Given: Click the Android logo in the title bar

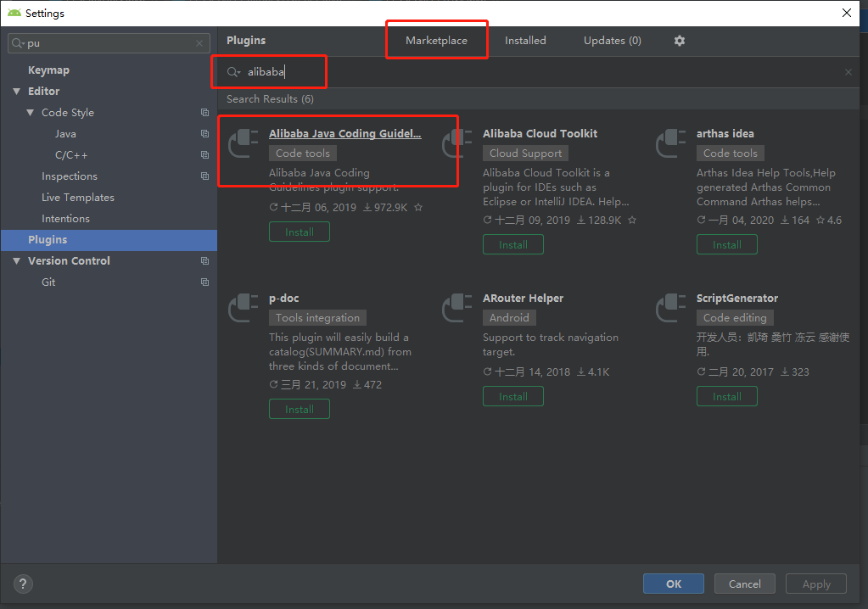Looking at the screenshot, I should tap(14, 13).
